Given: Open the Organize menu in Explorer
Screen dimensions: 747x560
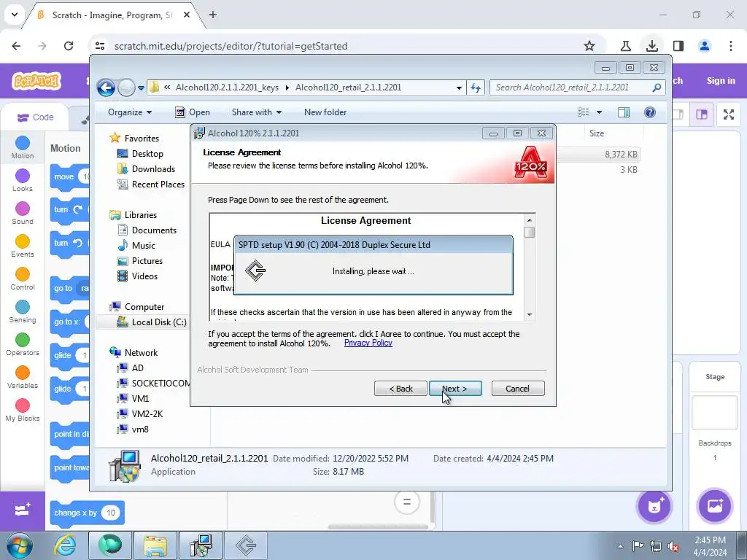Looking at the screenshot, I should tap(130, 112).
